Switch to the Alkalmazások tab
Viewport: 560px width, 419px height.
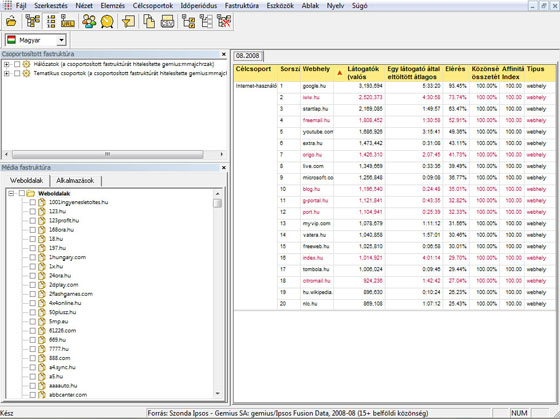click(x=75, y=180)
